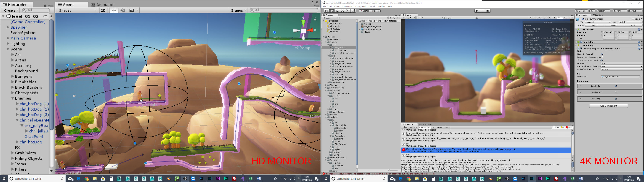The width and height of the screenshot is (644, 182).
Task: Toggle Box Collider enabled checkbox
Action: [x=581, y=42]
